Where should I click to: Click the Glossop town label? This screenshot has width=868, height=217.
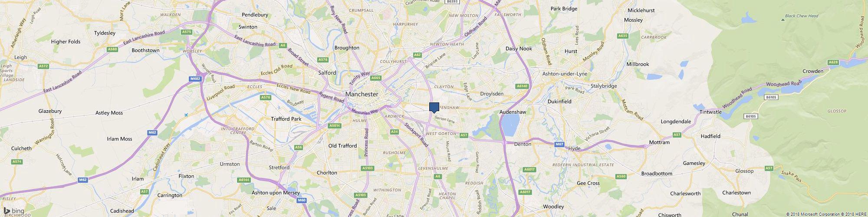pos(744,171)
